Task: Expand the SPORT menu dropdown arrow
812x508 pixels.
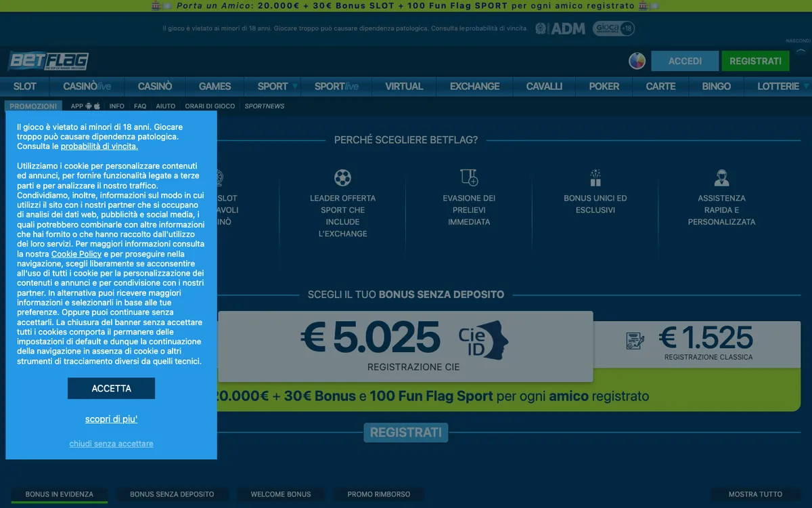Action: pos(294,87)
